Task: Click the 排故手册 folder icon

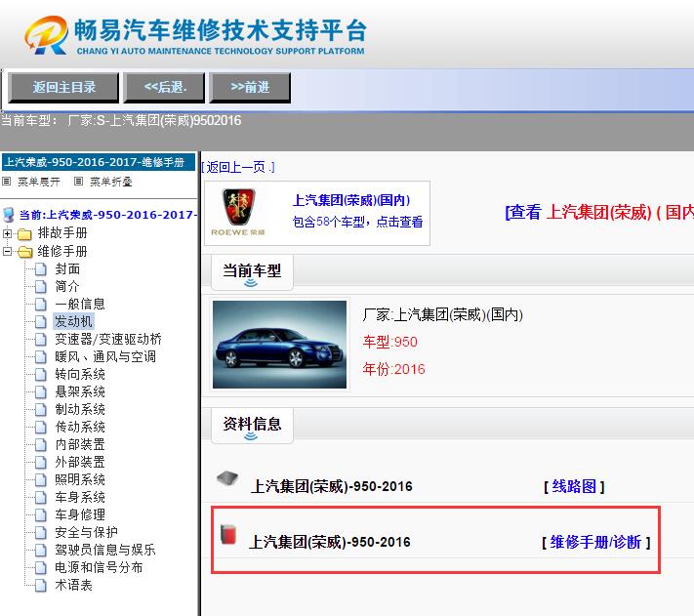Action: pos(24,233)
